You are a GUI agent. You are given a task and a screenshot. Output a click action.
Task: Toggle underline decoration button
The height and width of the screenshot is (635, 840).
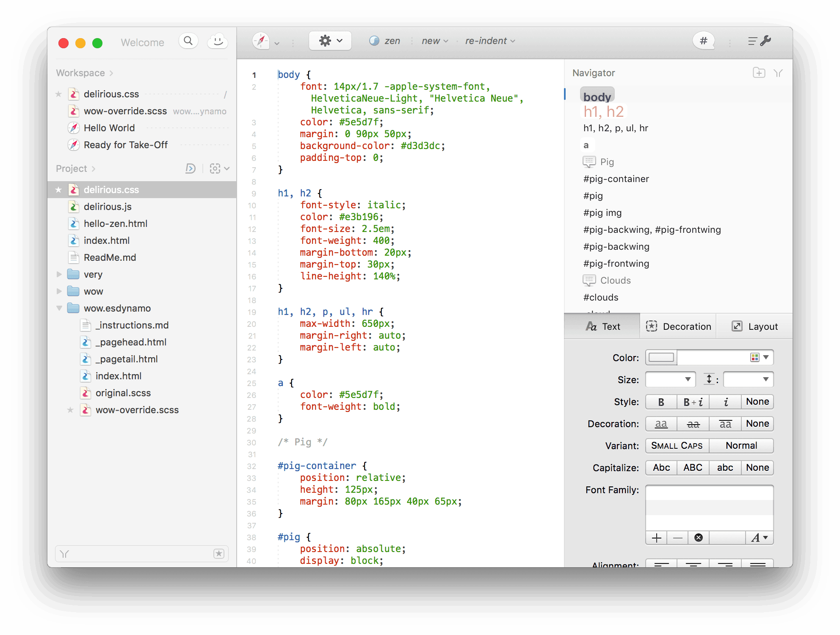click(x=661, y=424)
